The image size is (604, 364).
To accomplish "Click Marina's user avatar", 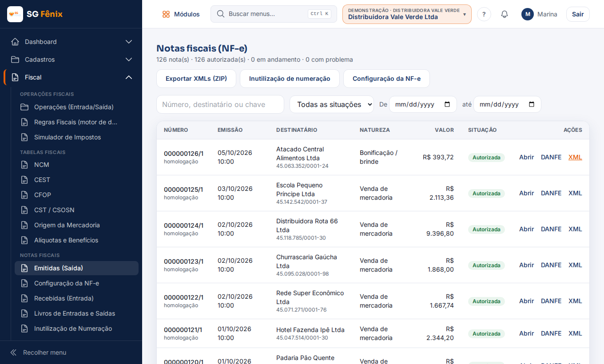I will [528, 14].
